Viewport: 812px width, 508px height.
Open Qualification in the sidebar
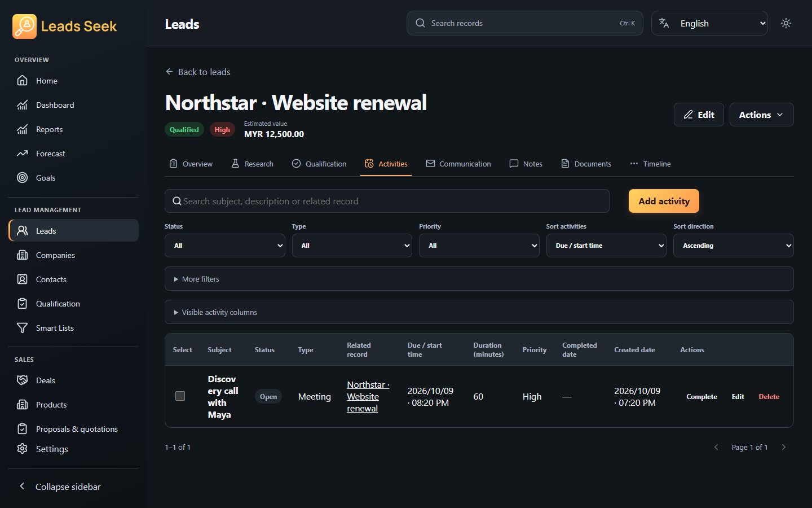[x=73, y=304]
